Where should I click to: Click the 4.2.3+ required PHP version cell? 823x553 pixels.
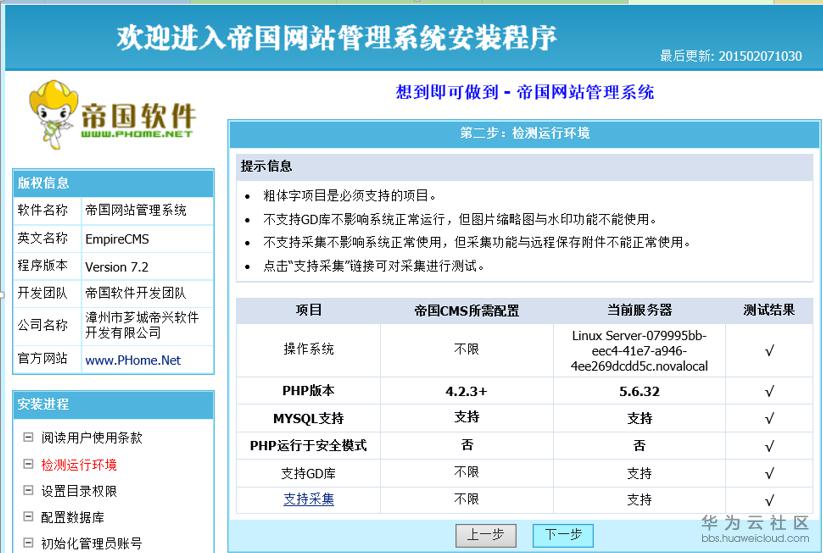point(466,391)
